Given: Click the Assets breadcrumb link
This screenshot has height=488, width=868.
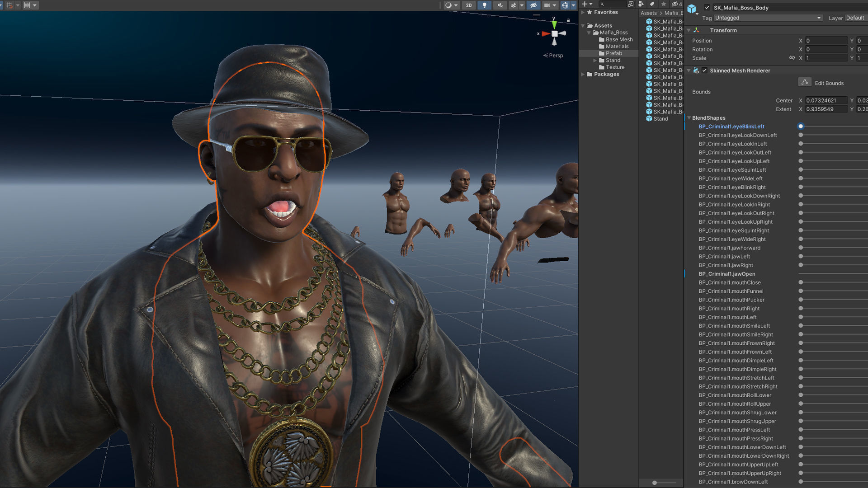Looking at the screenshot, I should tap(648, 13).
